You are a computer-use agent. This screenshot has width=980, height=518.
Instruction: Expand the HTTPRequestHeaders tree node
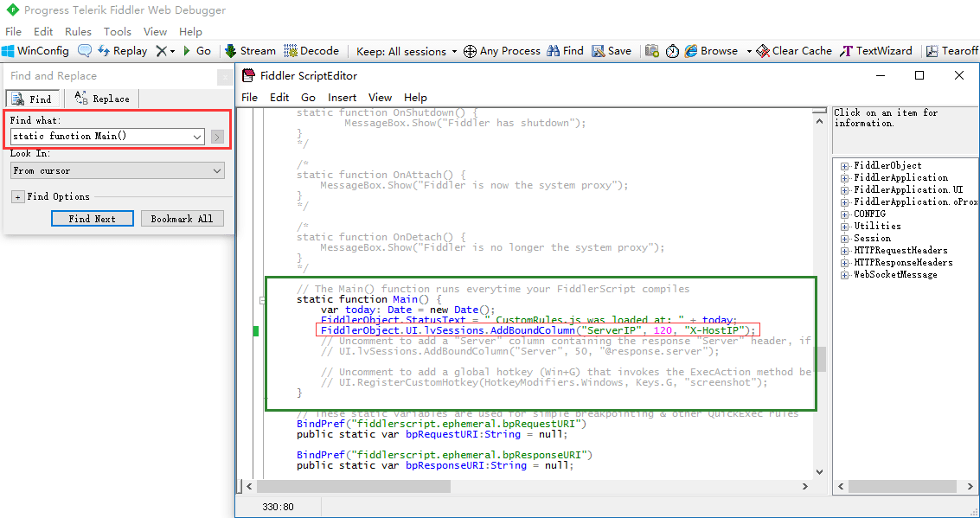(844, 251)
